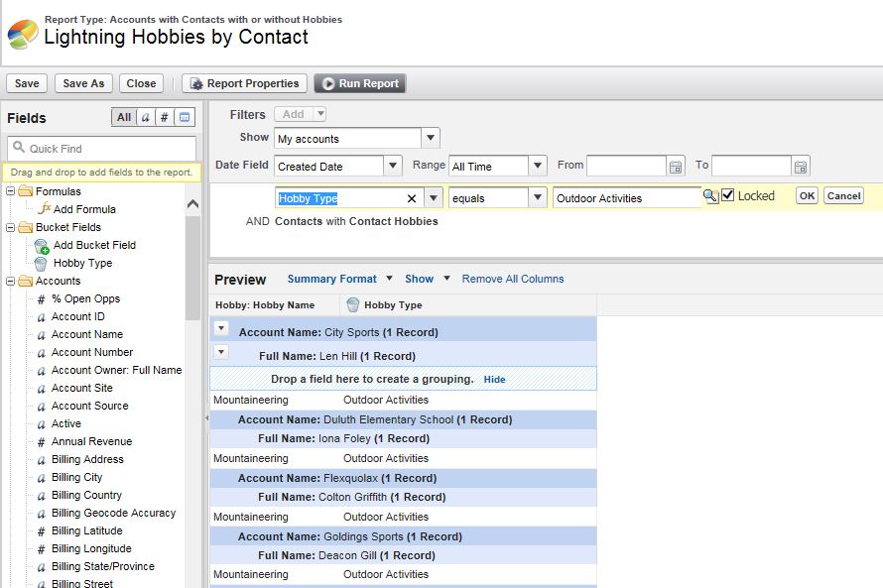Click the From date input
The image size is (883, 588).
point(626,166)
